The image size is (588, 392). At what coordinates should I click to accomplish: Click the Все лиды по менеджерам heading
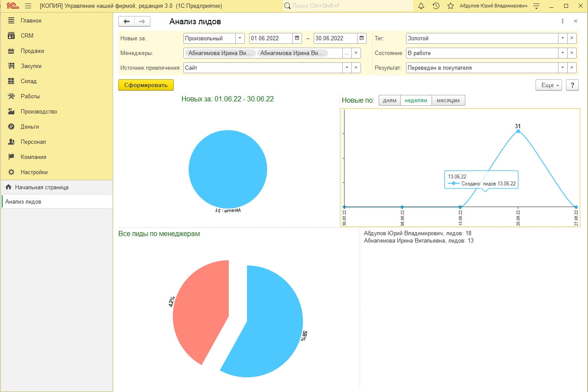(159, 233)
